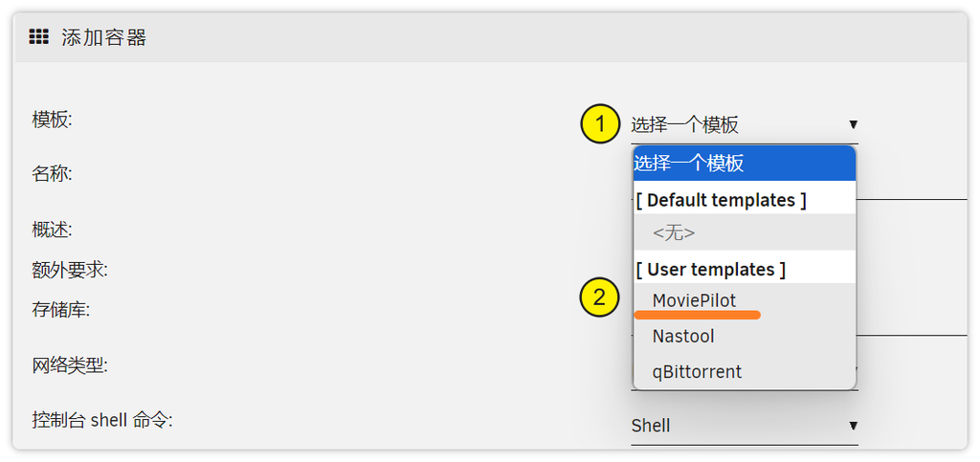Select MoviePilot from the user templates

coord(695,300)
